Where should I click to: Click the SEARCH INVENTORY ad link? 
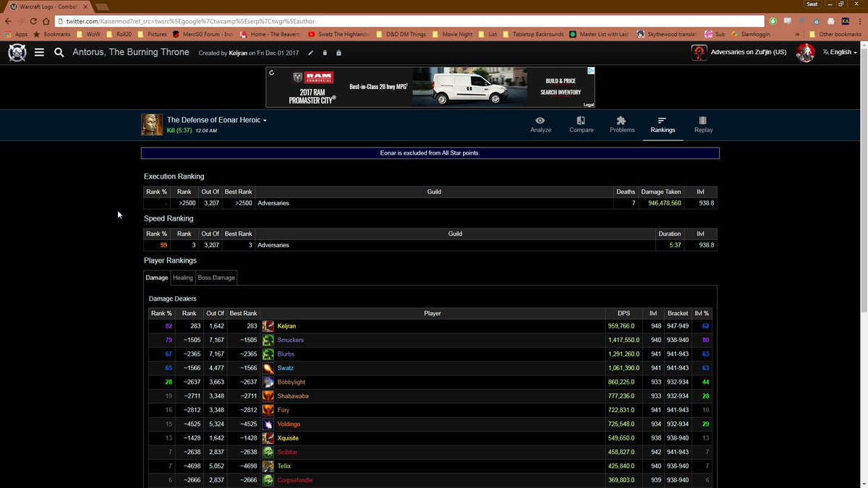(561, 93)
